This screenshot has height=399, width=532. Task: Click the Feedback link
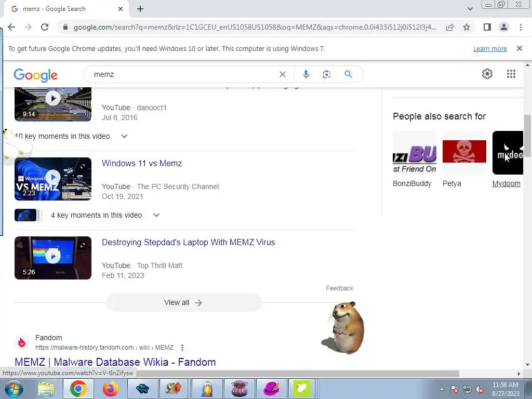tap(339, 288)
